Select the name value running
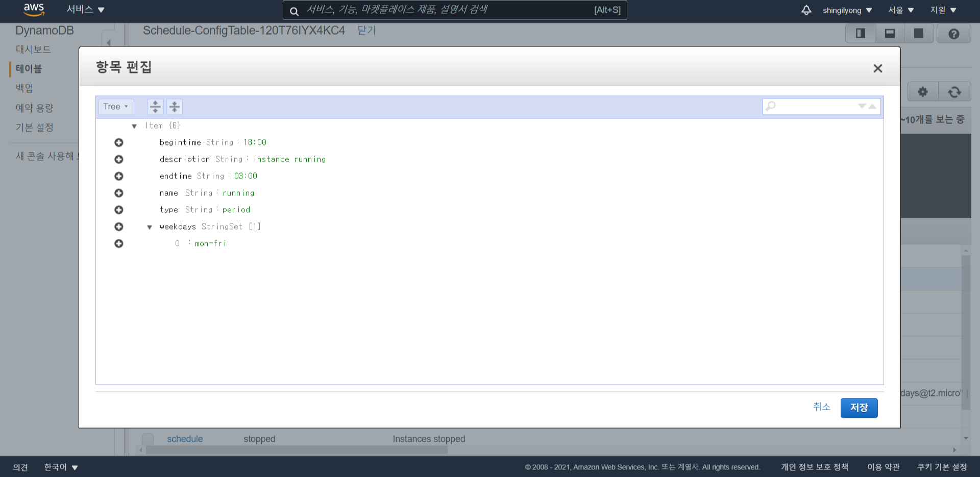This screenshot has width=980, height=477. pyautogui.click(x=238, y=193)
